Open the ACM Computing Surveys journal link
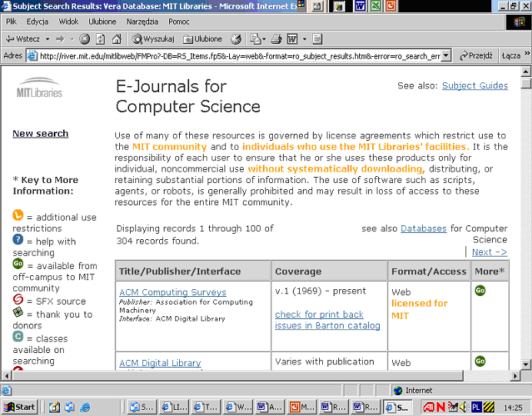532x416 pixels. pyautogui.click(x=172, y=292)
